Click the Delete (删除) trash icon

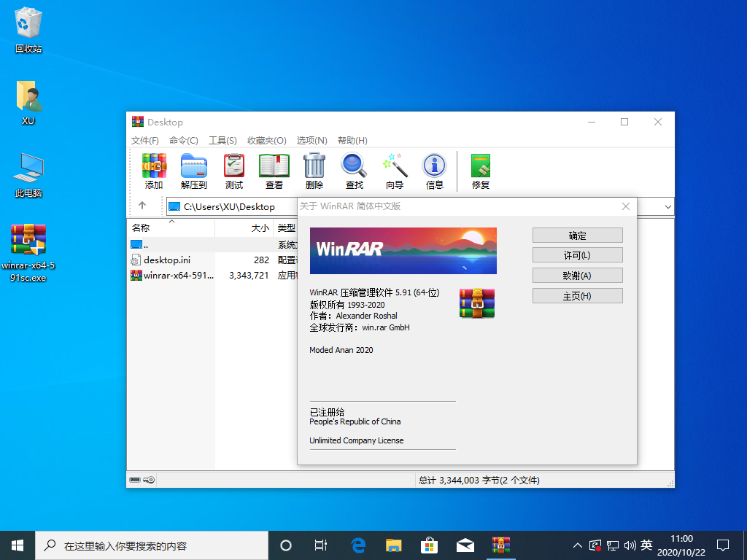tap(314, 171)
